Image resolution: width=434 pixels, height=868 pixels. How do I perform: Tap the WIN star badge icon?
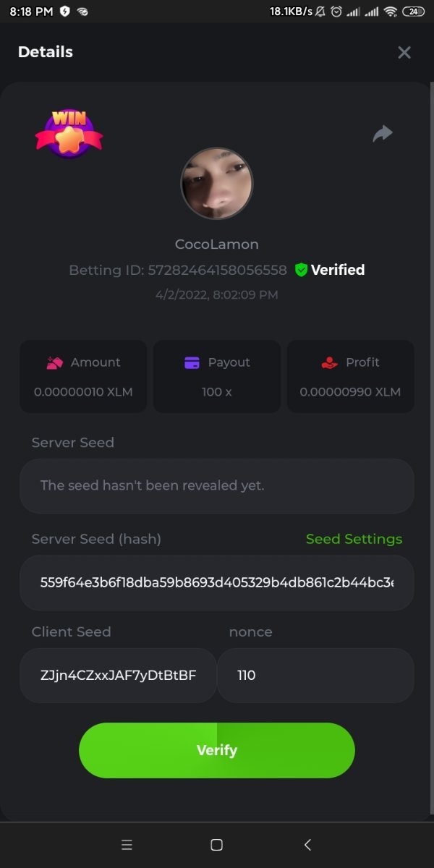click(x=69, y=132)
